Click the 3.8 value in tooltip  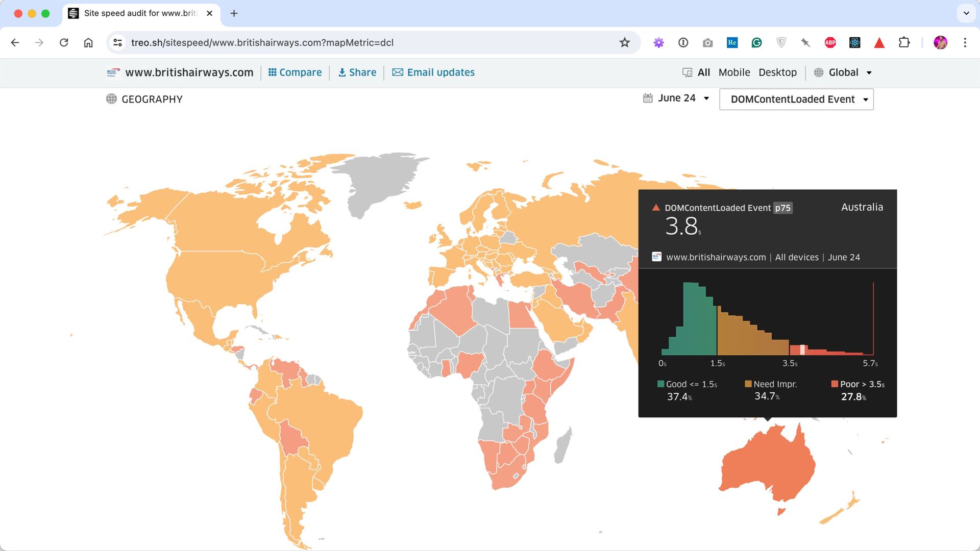point(682,226)
